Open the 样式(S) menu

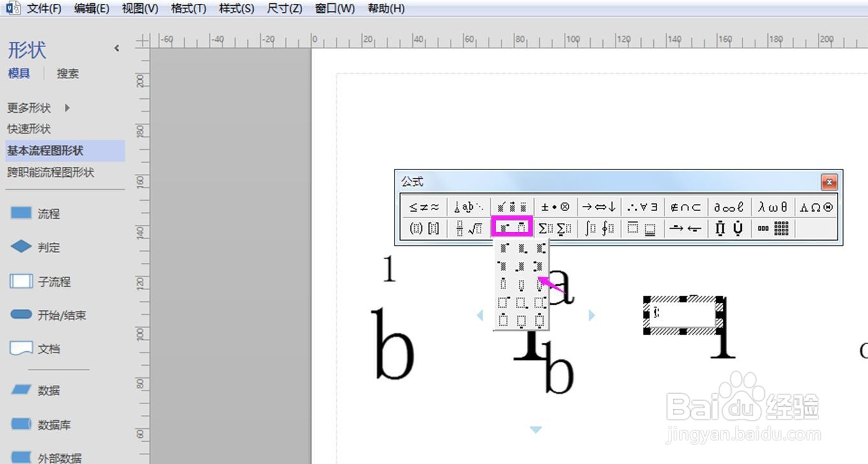point(236,8)
